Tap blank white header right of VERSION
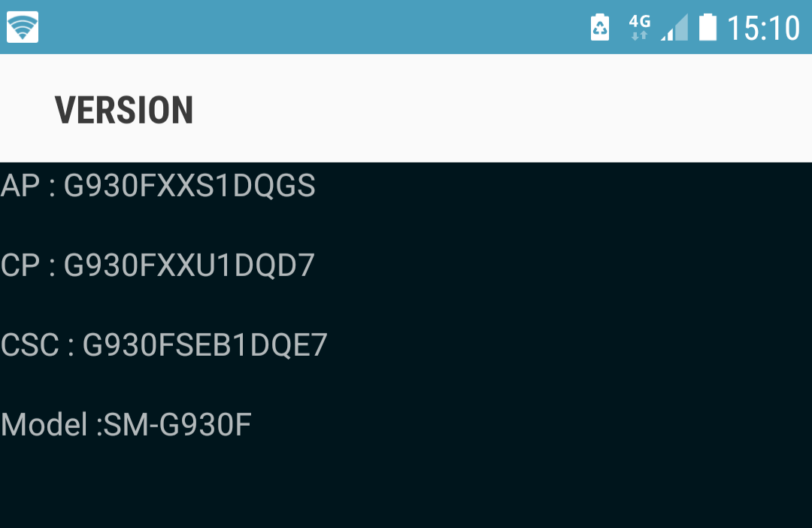This screenshot has height=528, width=812. pos(502,108)
